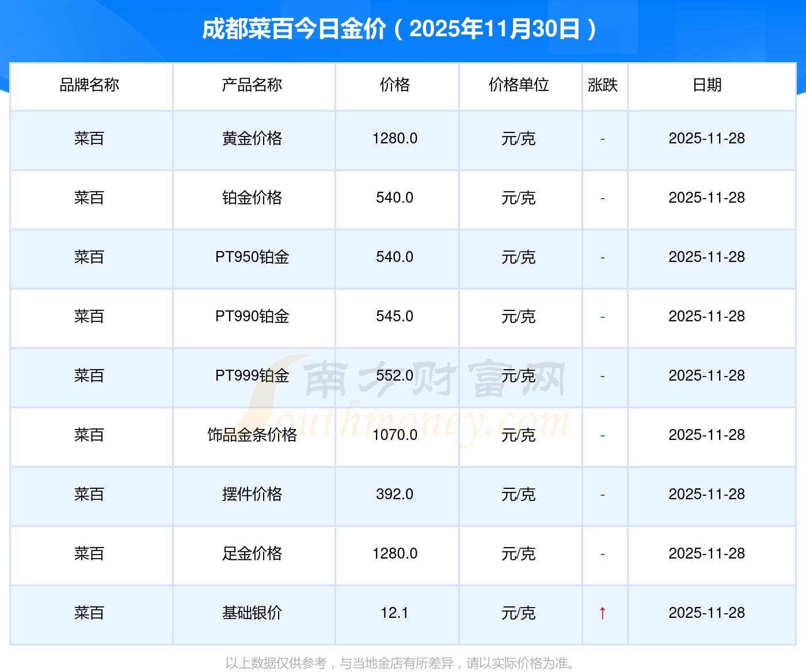Select the 价格单位 column header
Image resolution: width=806 pixels, height=672 pixels.
[519, 85]
